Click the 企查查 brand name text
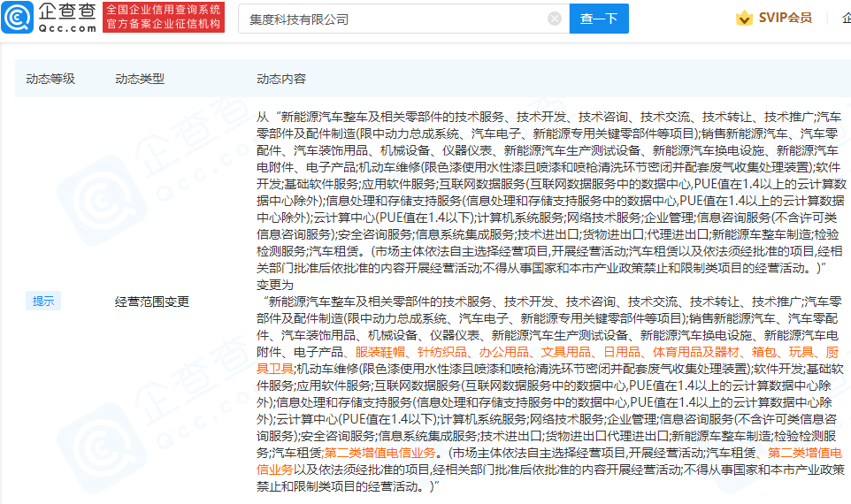The height and width of the screenshot is (504, 851). point(67,11)
